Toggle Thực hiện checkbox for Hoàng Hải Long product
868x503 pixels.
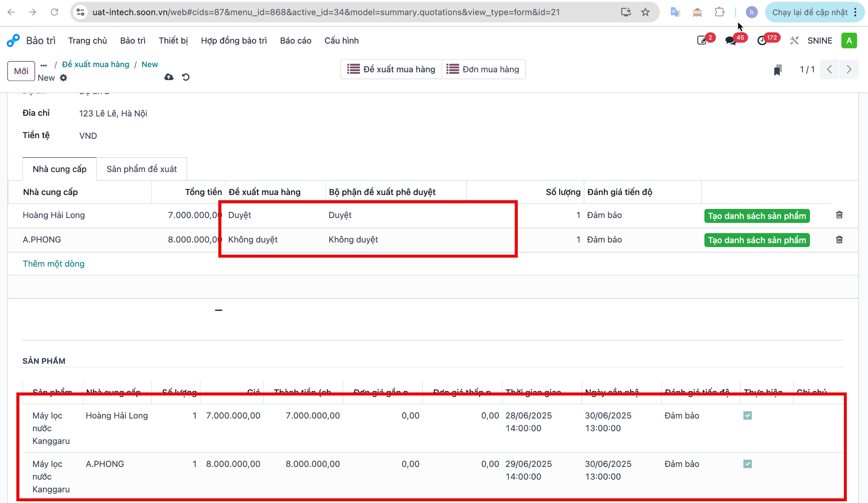click(x=748, y=416)
